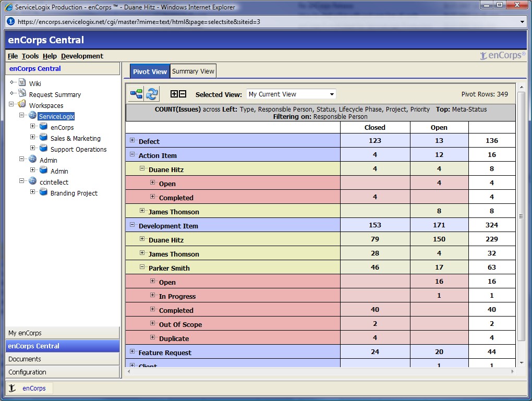532x401 pixels.
Task: Click the pivot configuration tree icon
Action: tap(137, 94)
